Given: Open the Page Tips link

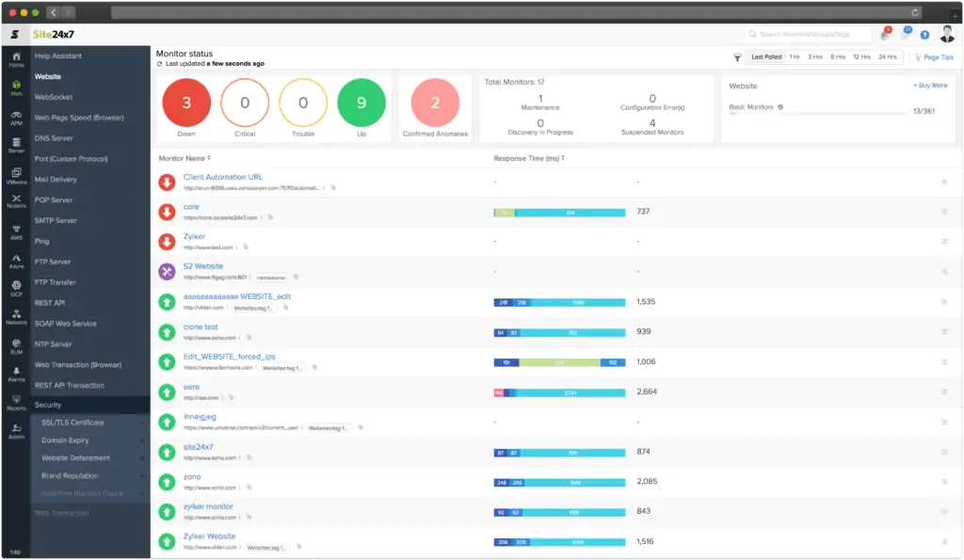Looking at the screenshot, I should point(935,57).
